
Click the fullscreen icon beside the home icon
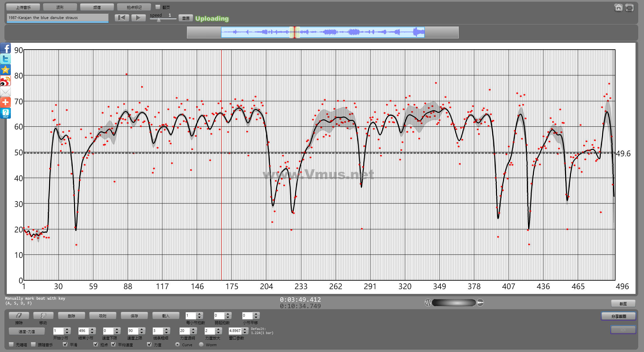tap(629, 7)
